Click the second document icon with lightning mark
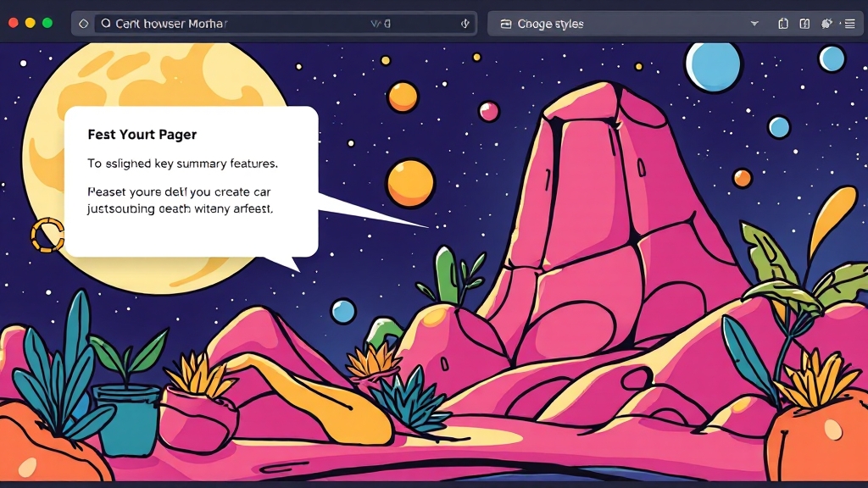The width and height of the screenshot is (868, 488). [804, 24]
